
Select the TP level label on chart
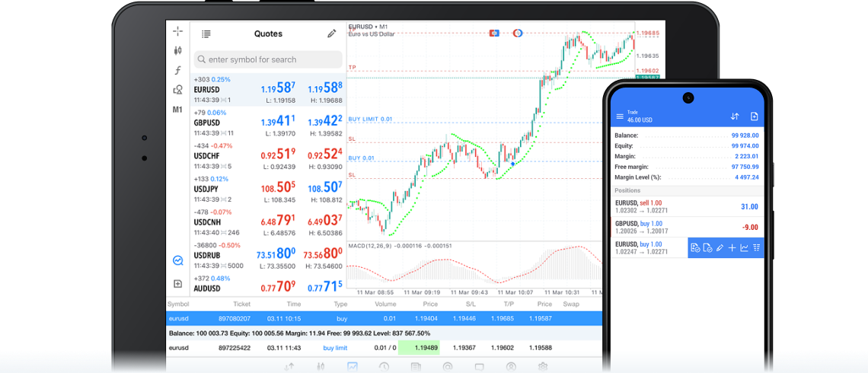coord(352,68)
